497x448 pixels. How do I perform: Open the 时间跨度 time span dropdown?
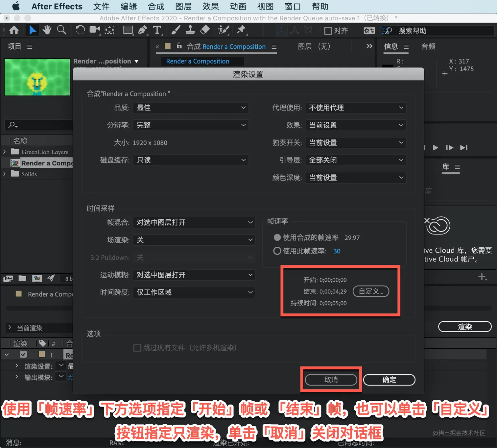[x=194, y=292]
